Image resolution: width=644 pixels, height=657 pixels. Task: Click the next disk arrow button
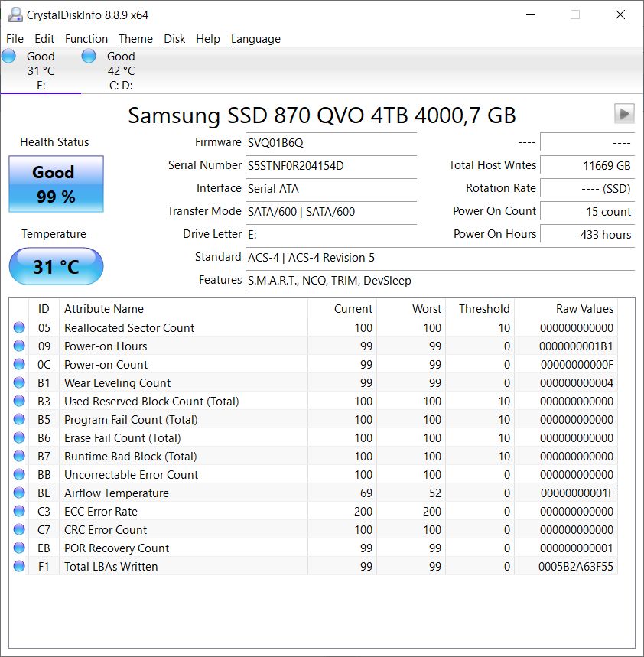pos(624,113)
